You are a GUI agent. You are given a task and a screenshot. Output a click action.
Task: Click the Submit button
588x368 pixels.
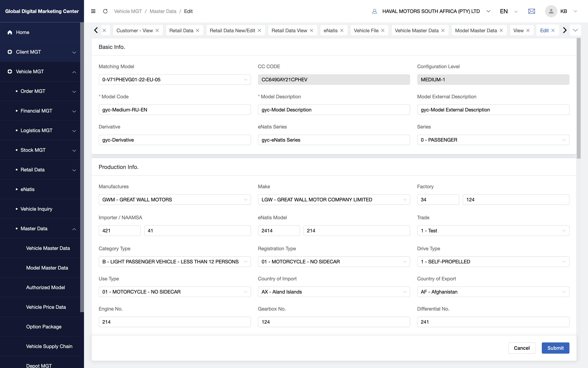coord(555,348)
